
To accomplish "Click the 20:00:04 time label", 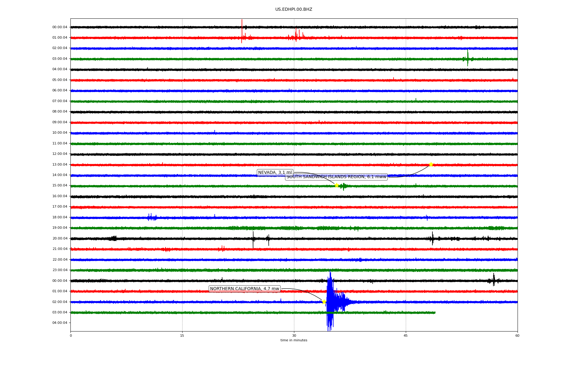I will (x=60, y=239).
